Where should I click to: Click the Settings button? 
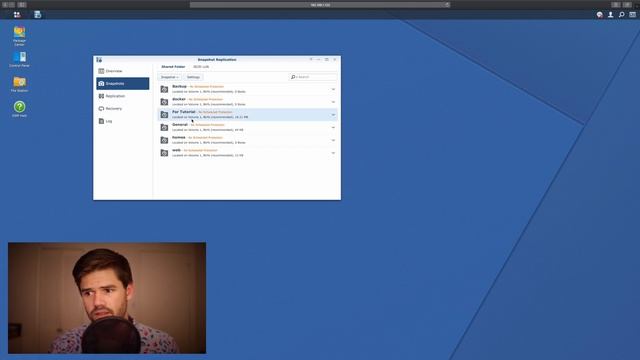point(193,77)
